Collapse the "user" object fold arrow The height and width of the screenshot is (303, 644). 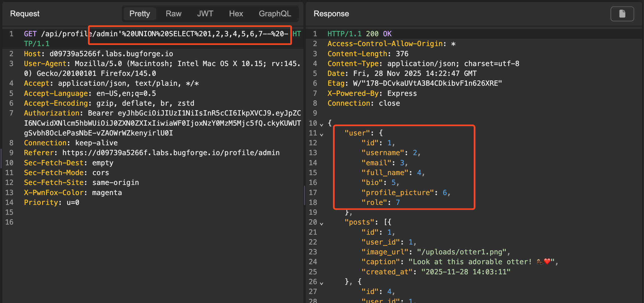point(322,134)
